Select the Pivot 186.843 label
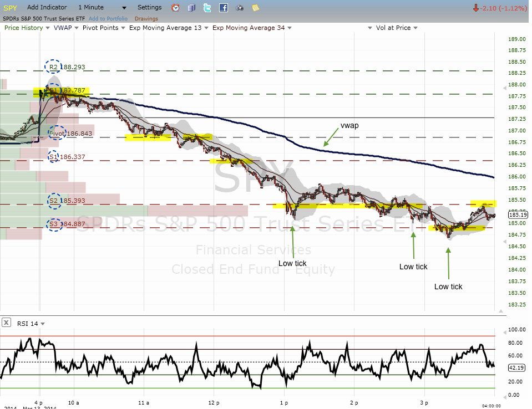 (70, 134)
